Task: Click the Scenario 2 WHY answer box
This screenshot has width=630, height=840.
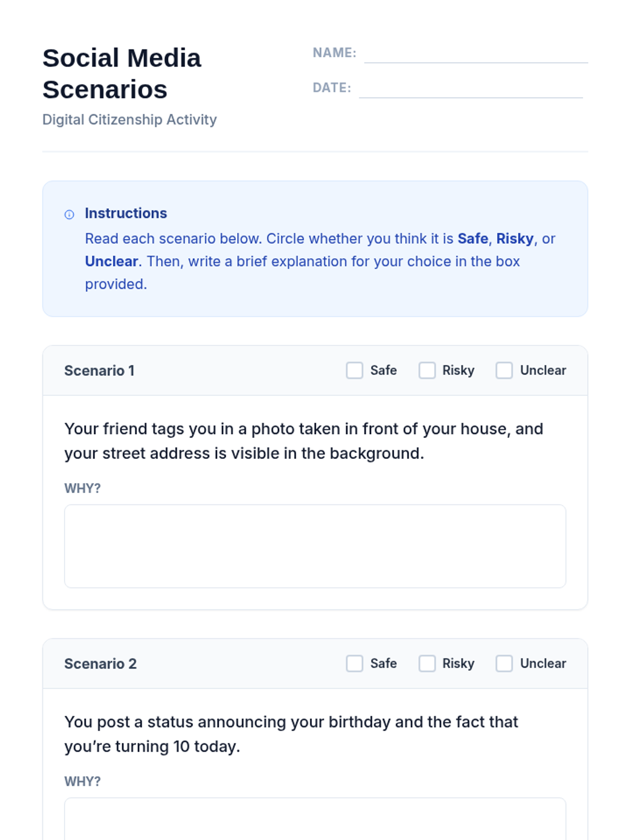Action: [x=315, y=819]
